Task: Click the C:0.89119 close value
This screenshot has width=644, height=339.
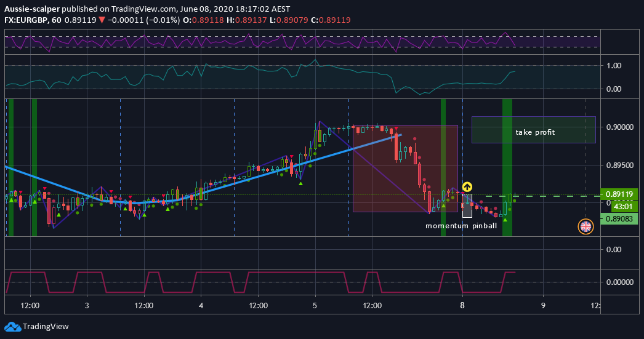Action: tap(331, 20)
